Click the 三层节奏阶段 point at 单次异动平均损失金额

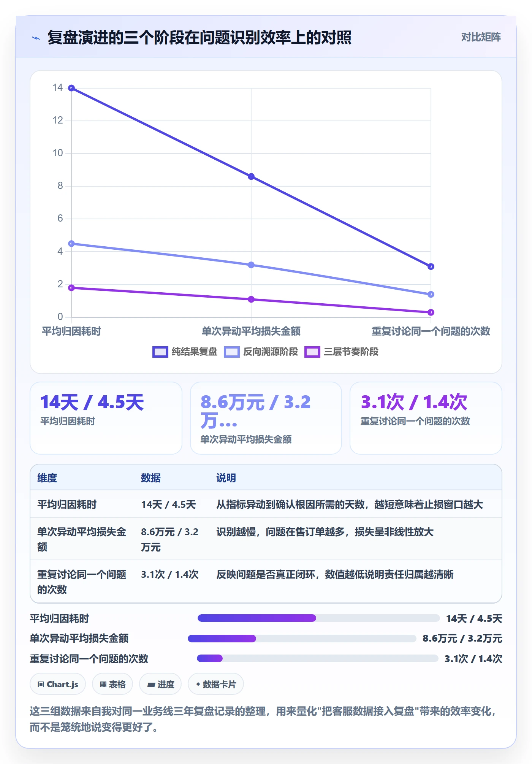click(x=251, y=300)
